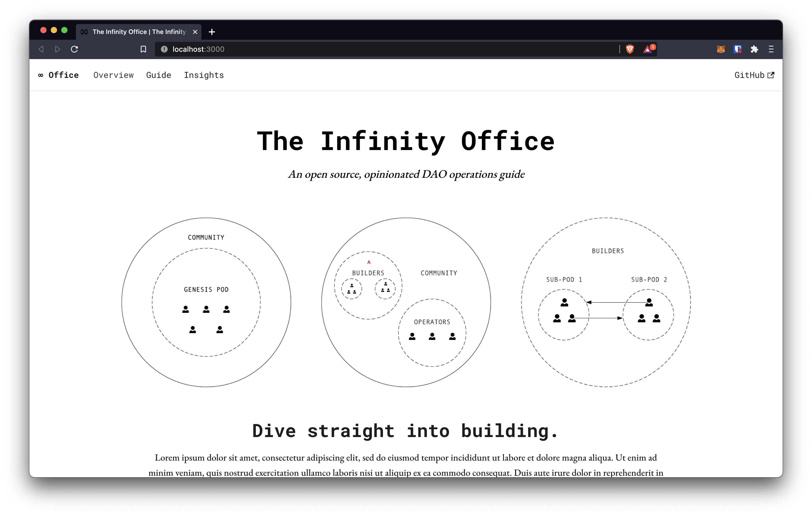Screen dimensions: 812x516
Task: Close The Infinity Office tab
Action: pyautogui.click(x=195, y=32)
